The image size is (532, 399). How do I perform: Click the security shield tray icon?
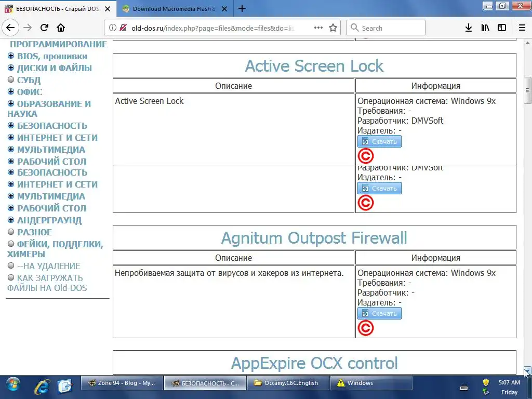pyautogui.click(x=486, y=382)
